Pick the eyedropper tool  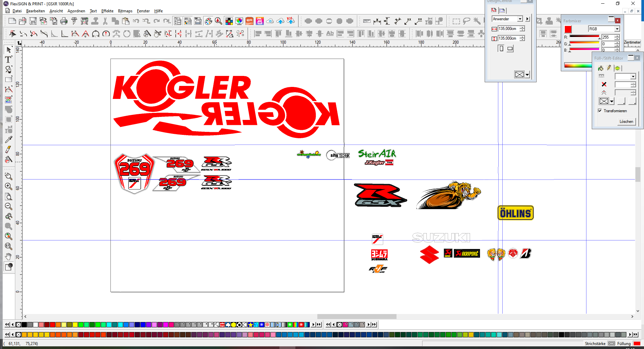[x=9, y=140]
